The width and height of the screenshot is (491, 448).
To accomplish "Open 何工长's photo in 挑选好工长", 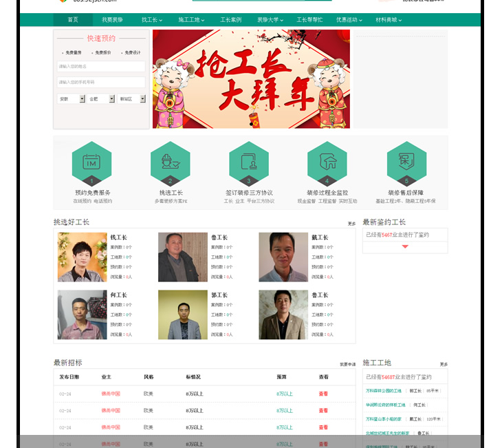I will [x=82, y=314].
